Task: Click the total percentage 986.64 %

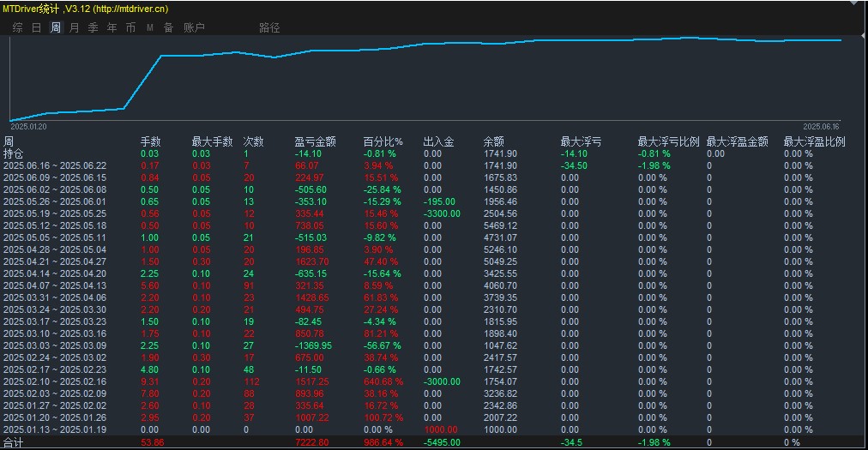Action: (384, 443)
